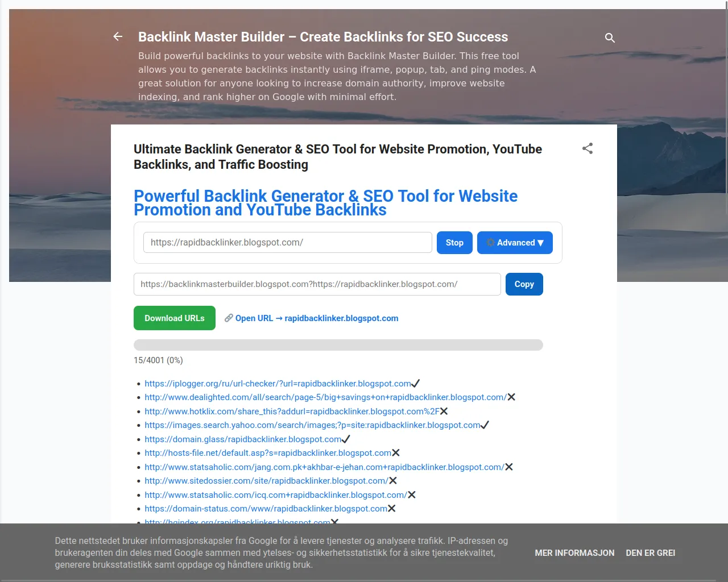Open the hotklix.com share_this link

pos(292,411)
